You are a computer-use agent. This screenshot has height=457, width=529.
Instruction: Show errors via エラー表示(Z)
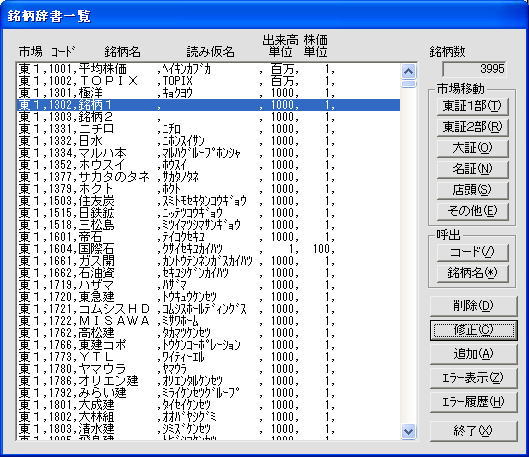(x=473, y=378)
